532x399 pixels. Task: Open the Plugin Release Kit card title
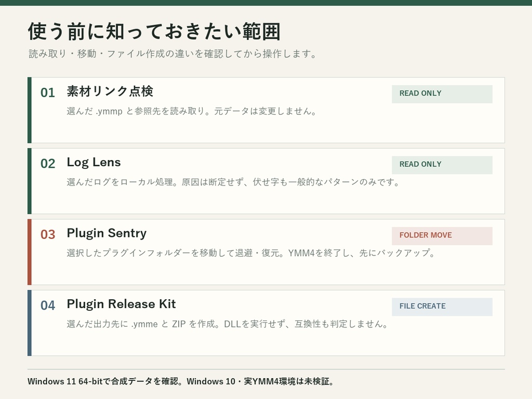(121, 304)
